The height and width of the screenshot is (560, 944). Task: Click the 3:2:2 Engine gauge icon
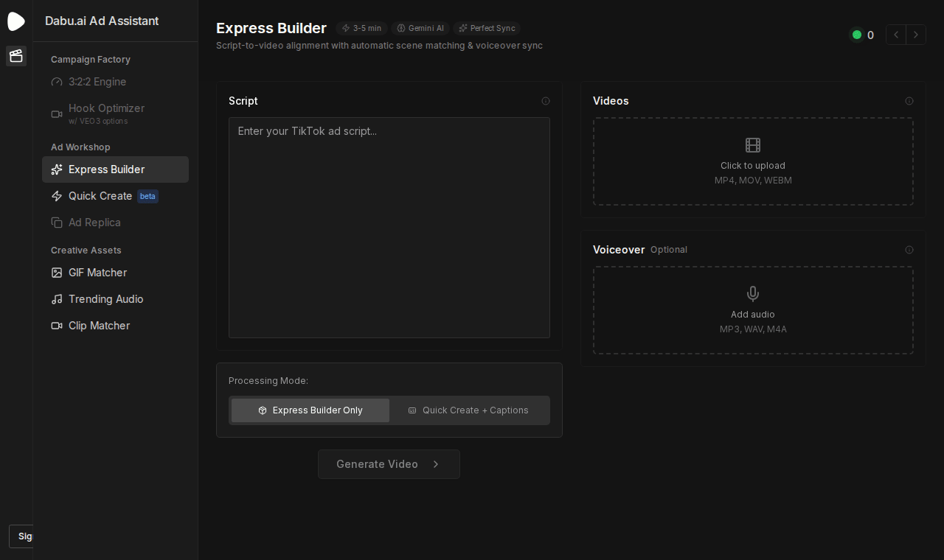[x=57, y=82]
